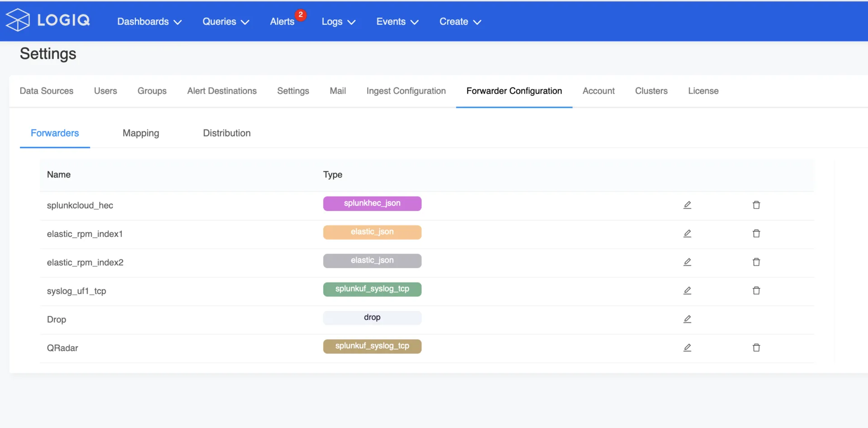
Task: Delete the splunkcloud_hec forwarder
Action: tap(756, 205)
